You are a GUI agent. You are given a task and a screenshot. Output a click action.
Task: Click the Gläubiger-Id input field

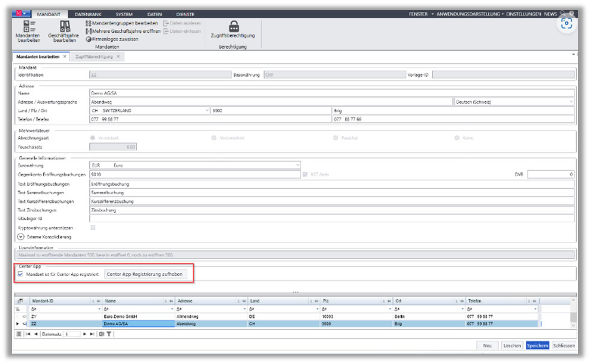click(332, 219)
